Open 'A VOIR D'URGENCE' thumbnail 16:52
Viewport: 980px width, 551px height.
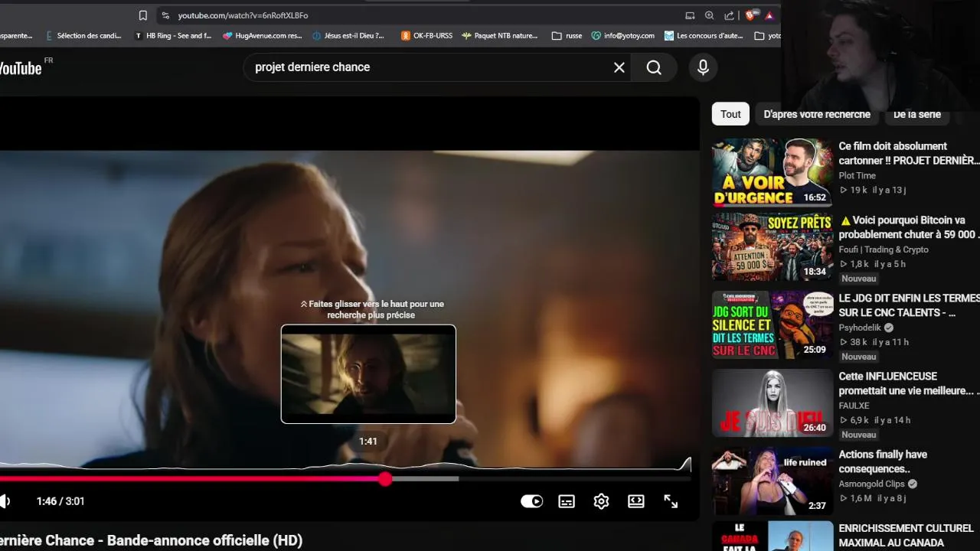coord(772,173)
